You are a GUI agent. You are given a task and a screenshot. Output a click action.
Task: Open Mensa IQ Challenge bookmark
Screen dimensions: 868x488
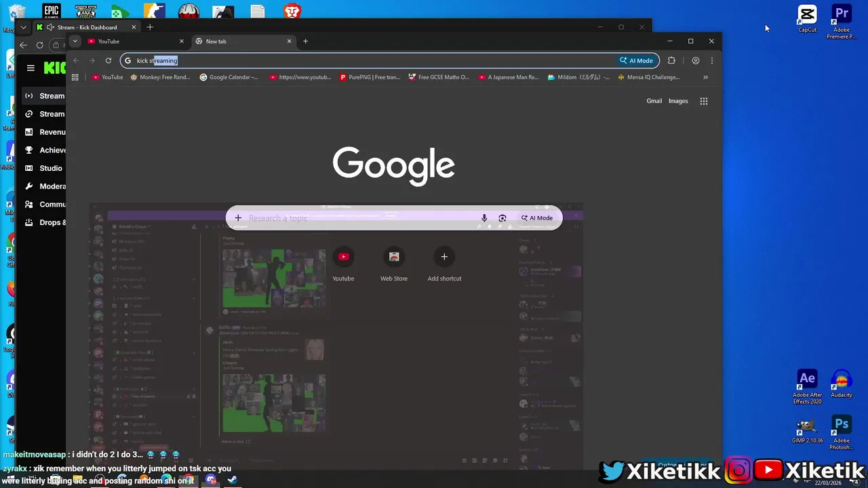[x=649, y=77]
